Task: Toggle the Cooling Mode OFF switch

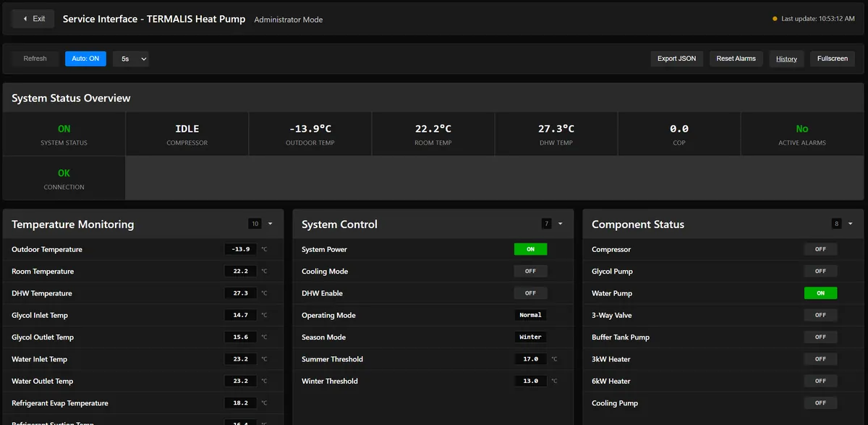Action: point(530,272)
